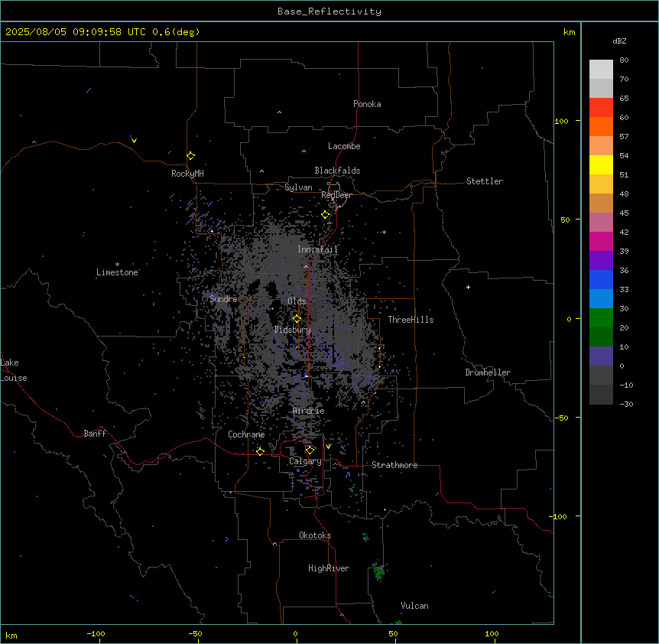Click the Banff label
Image resolution: width=659 pixels, height=644 pixels.
tap(95, 434)
